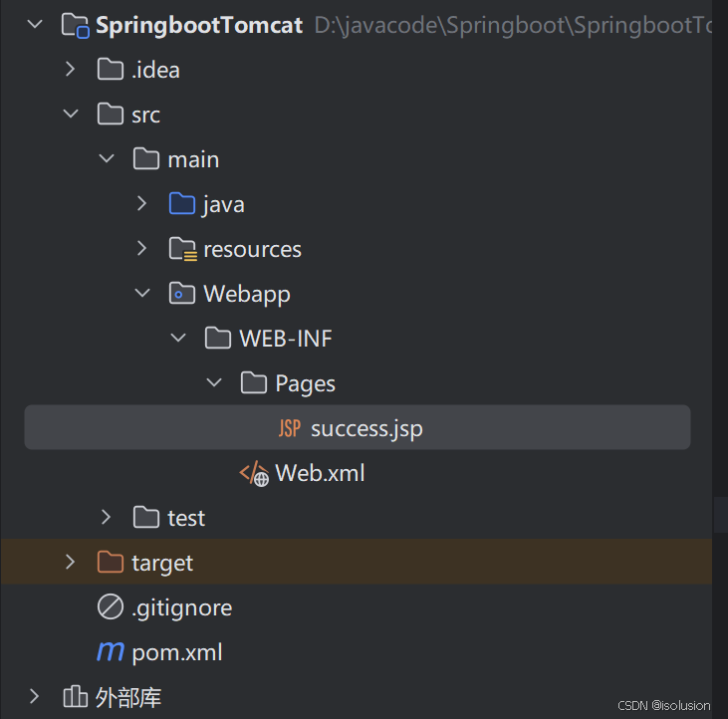Click the SpringbootTomcat project module icon
This screenshot has width=728, height=719.
coord(75,26)
